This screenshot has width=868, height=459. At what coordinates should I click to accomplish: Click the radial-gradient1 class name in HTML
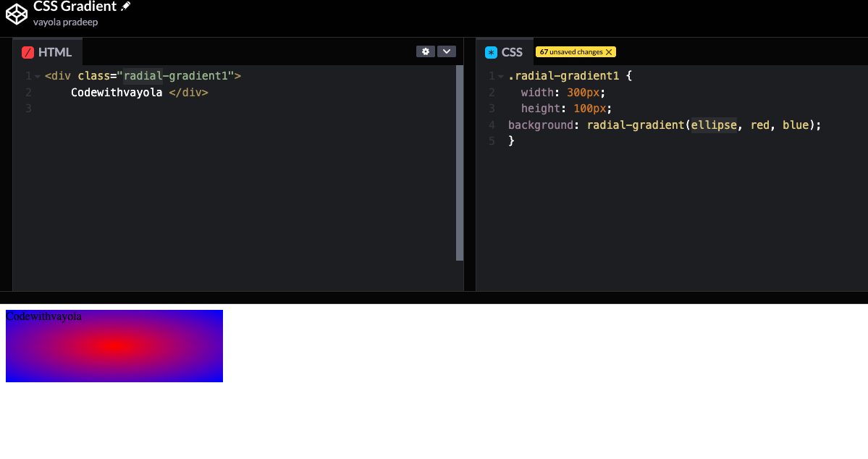click(x=175, y=76)
